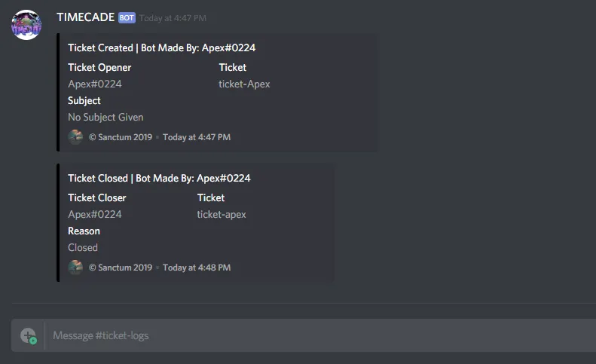596x364 pixels.
Task: Click the BOT tag badge
Action: [127, 18]
